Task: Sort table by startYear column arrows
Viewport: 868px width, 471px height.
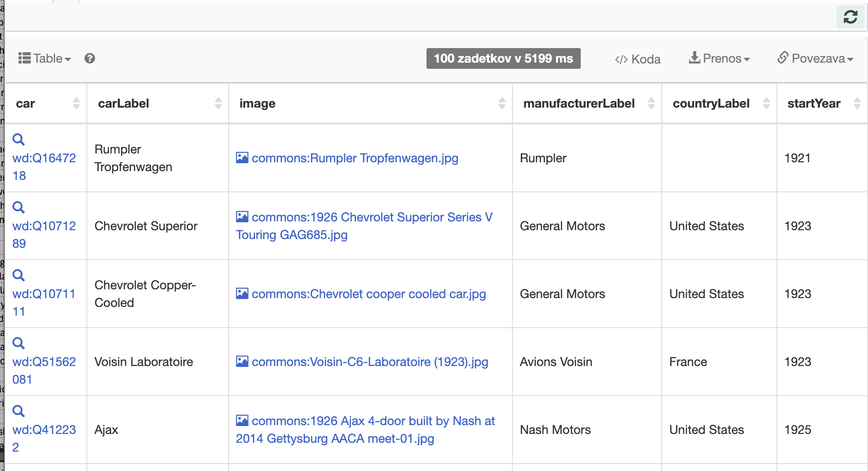Action: [x=857, y=103]
